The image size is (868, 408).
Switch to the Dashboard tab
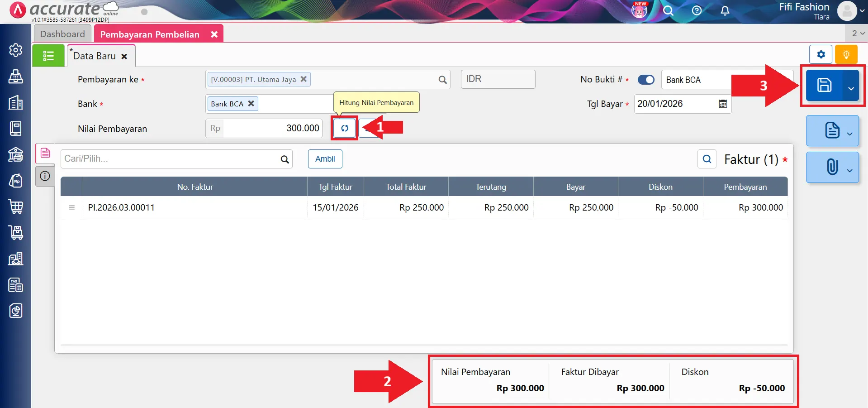(x=62, y=34)
